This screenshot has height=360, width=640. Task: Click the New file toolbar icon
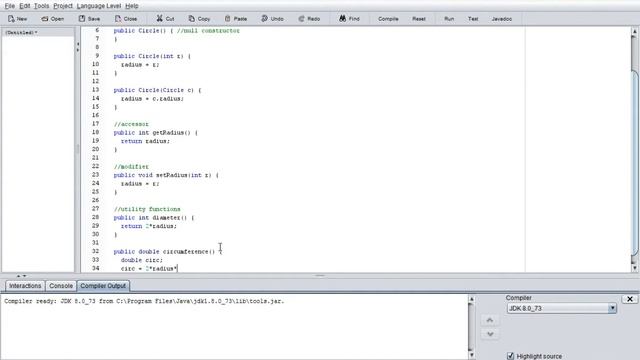pyautogui.click(x=18, y=19)
